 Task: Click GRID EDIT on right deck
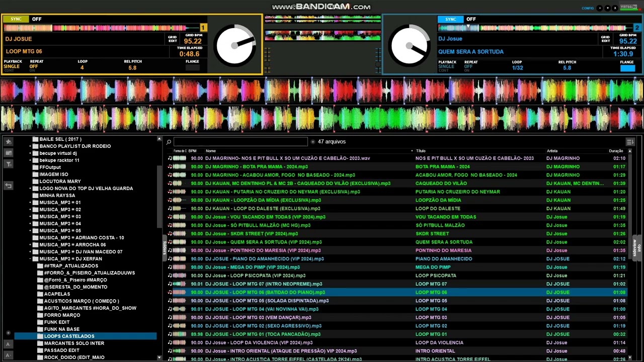coord(605,39)
